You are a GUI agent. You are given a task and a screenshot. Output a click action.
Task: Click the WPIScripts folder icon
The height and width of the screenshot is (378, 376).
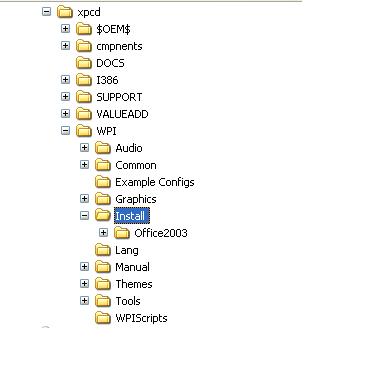click(x=103, y=318)
